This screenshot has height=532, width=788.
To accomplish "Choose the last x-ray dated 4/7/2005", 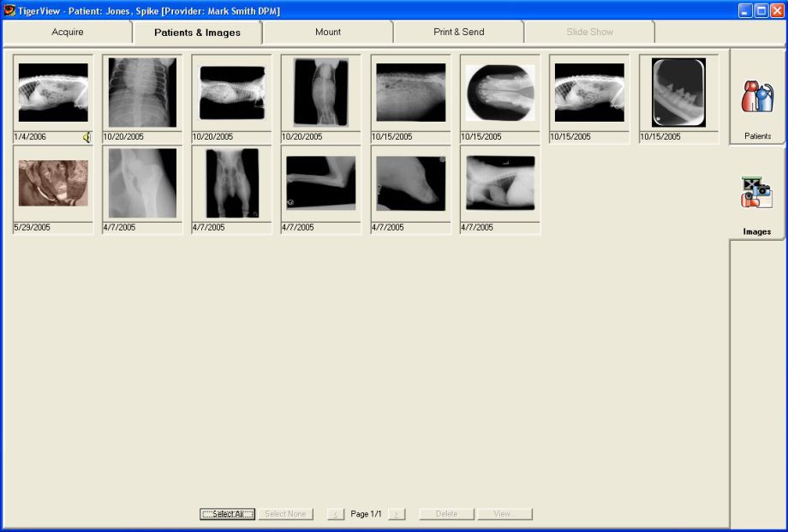I will 500,183.
